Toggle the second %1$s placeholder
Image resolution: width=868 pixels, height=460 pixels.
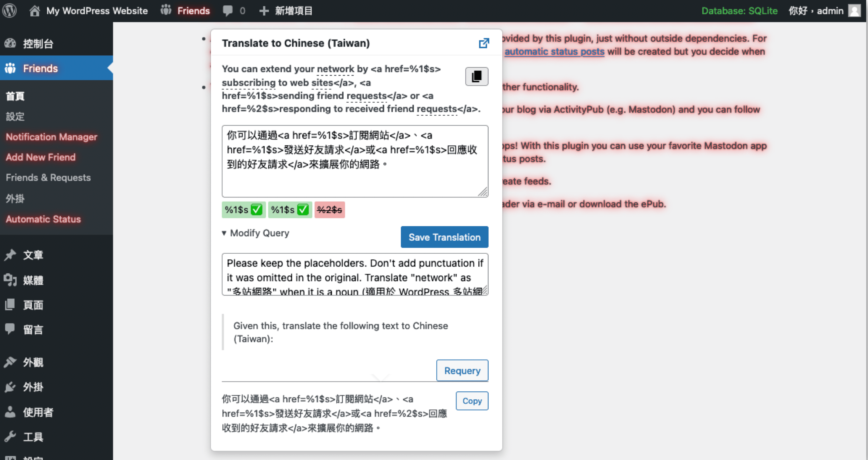pos(288,210)
